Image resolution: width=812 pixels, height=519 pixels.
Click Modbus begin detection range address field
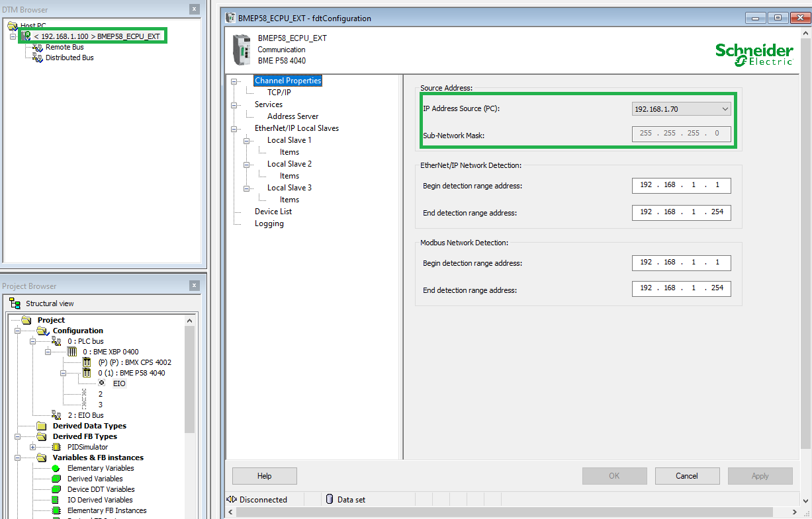pos(681,262)
